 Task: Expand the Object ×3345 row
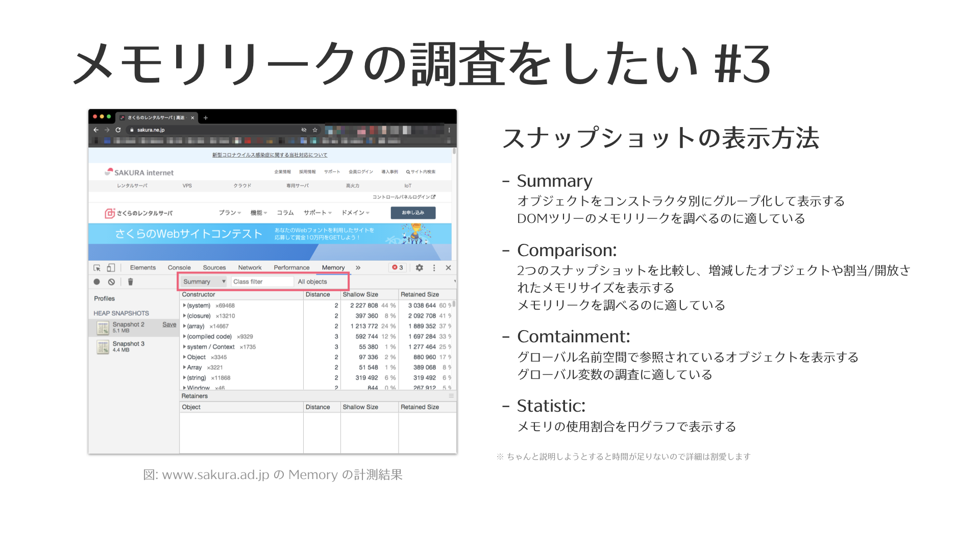point(184,357)
